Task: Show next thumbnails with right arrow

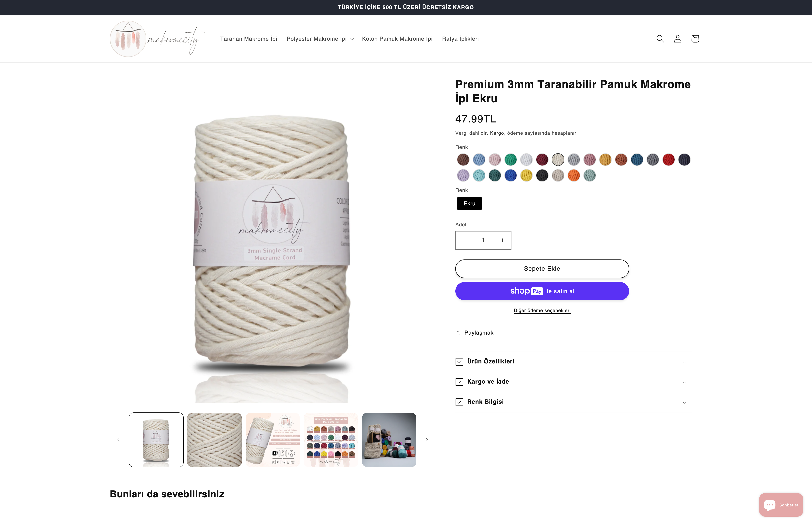Action: pos(427,440)
